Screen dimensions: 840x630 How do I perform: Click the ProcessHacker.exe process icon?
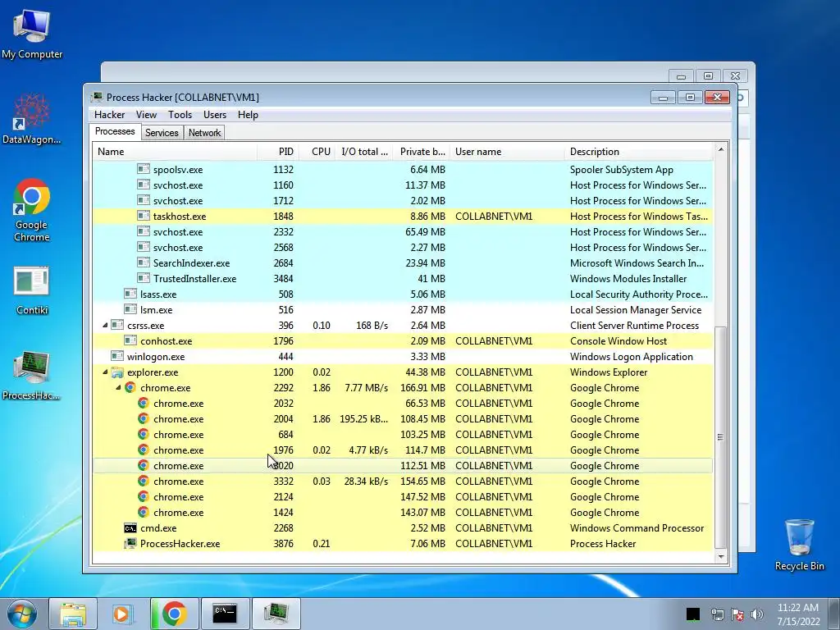pos(130,544)
